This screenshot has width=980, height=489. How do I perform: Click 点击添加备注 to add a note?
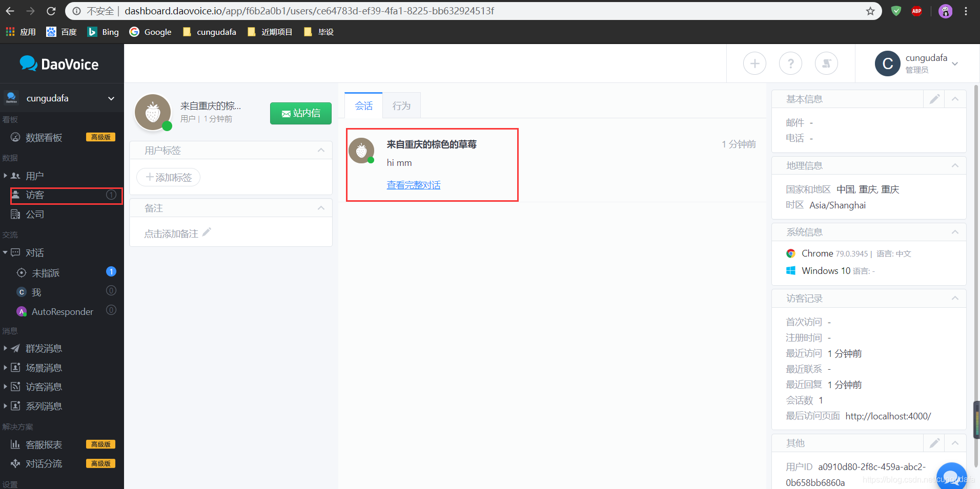pos(177,233)
